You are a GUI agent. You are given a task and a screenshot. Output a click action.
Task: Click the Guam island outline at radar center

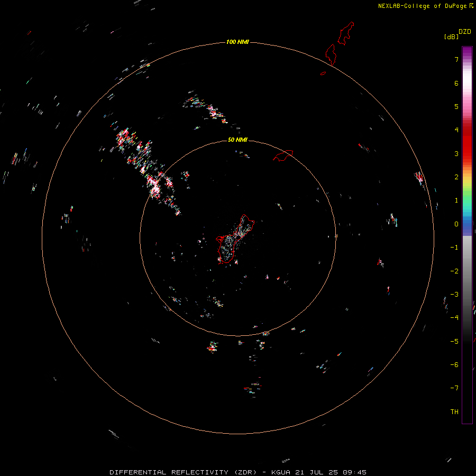235,239
